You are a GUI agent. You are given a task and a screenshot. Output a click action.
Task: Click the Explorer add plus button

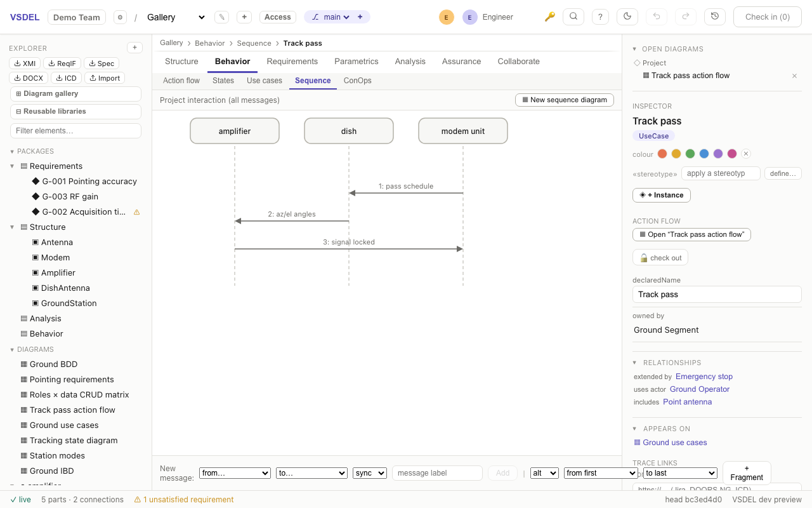(x=134, y=48)
